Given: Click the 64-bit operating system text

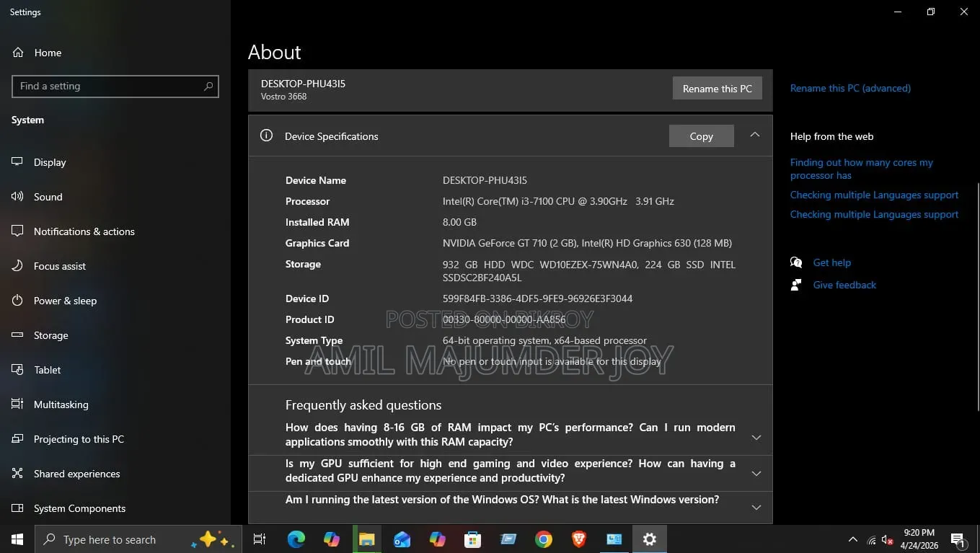Looking at the screenshot, I should pos(544,340).
